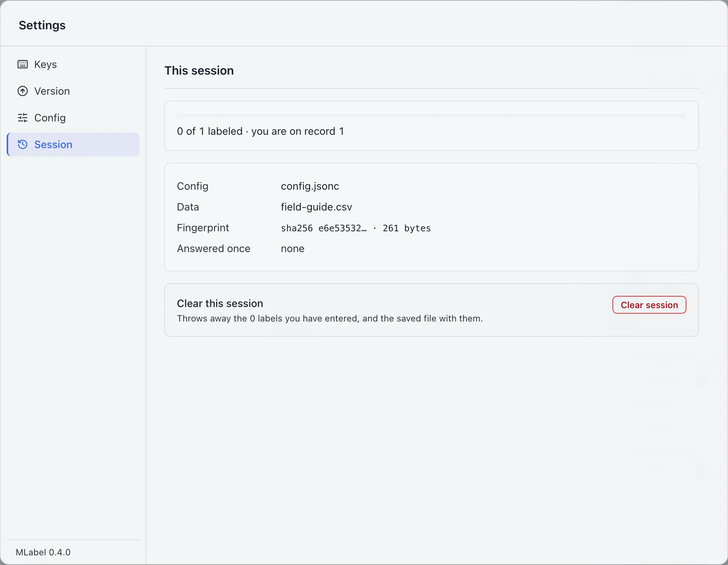This screenshot has width=728, height=565.
Task: Click the 'This session' page heading
Action: tap(199, 70)
